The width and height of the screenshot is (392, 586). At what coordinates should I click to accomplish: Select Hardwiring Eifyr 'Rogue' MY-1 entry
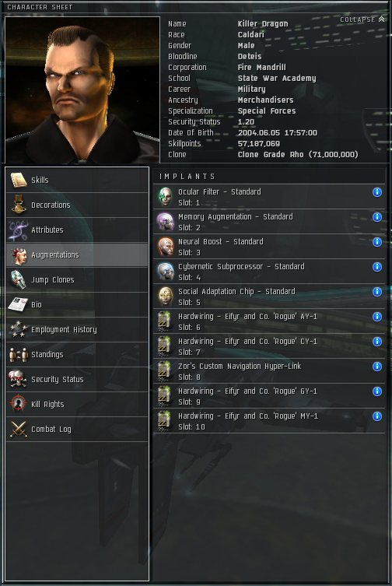[269, 421]
